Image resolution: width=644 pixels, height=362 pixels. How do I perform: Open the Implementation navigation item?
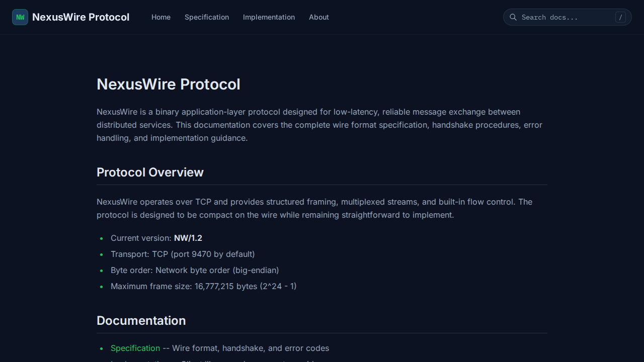point(269,17)
